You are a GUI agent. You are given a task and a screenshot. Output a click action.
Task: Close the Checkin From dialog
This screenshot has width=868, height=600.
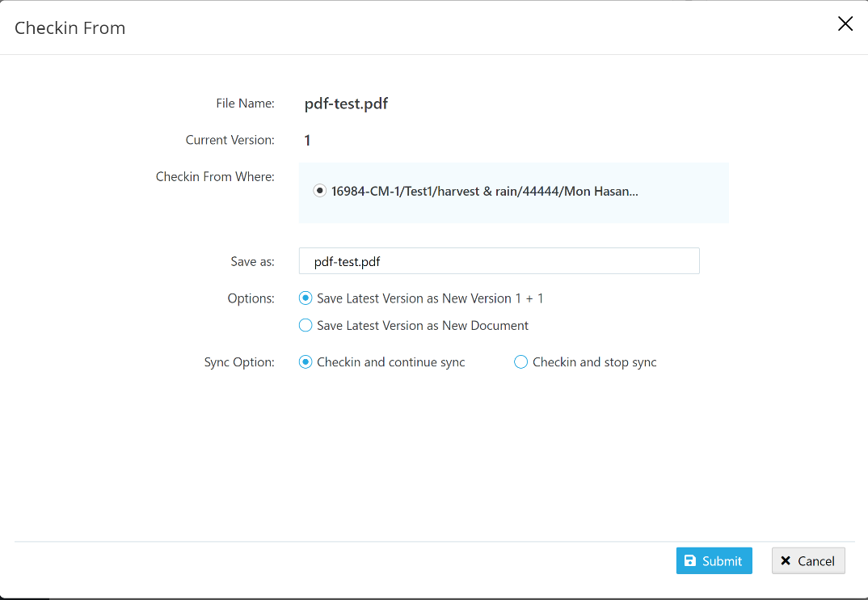[845, 24]
